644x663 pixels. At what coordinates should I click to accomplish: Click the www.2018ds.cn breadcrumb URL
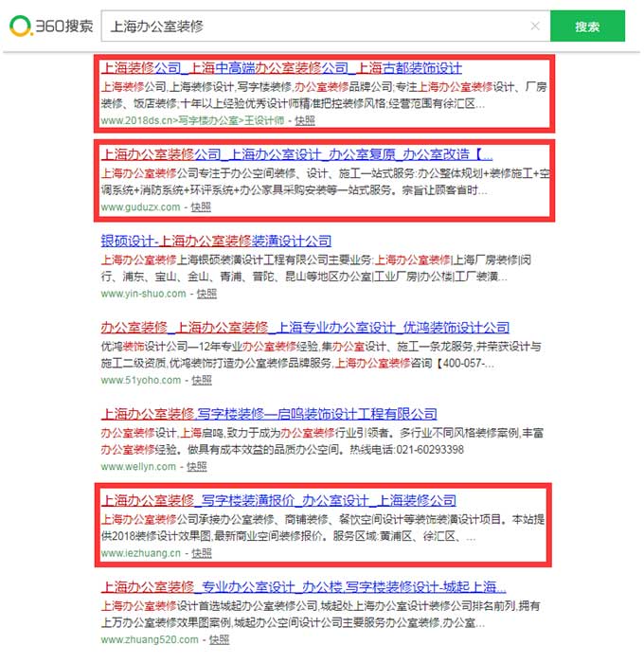tap(192, 120)
